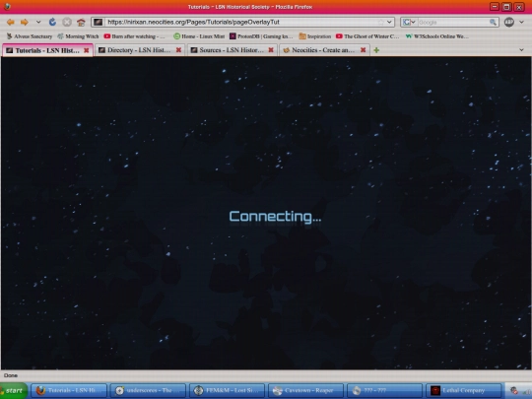This screenshot has height=399, width=532.
Task: Close the Neocities tab
Action: click(363, 50)
